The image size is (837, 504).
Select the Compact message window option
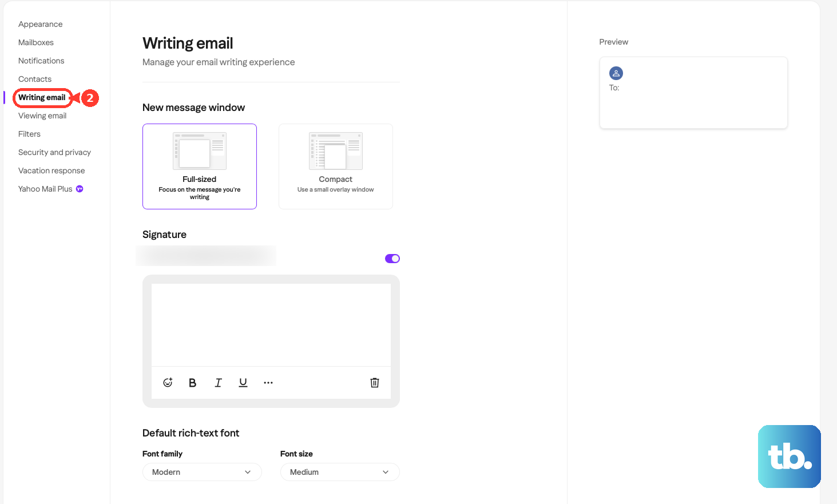point(336,166)
